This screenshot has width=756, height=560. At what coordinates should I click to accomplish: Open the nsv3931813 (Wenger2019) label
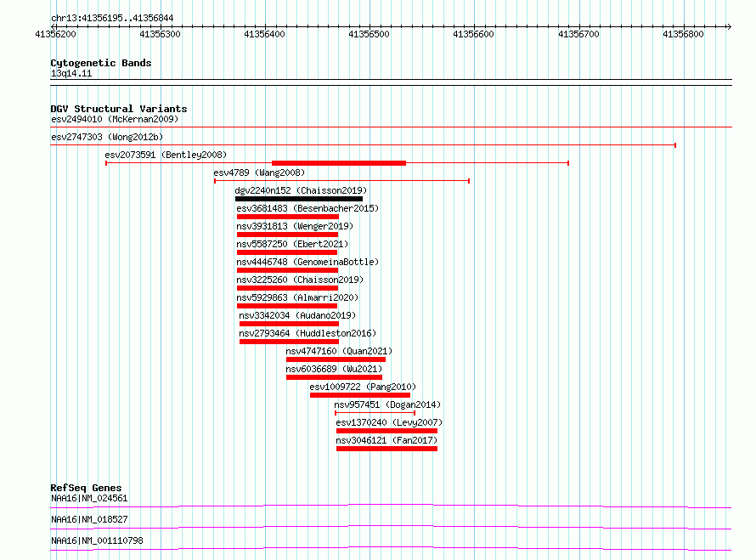pyautogui.click(x=295, y=226)
